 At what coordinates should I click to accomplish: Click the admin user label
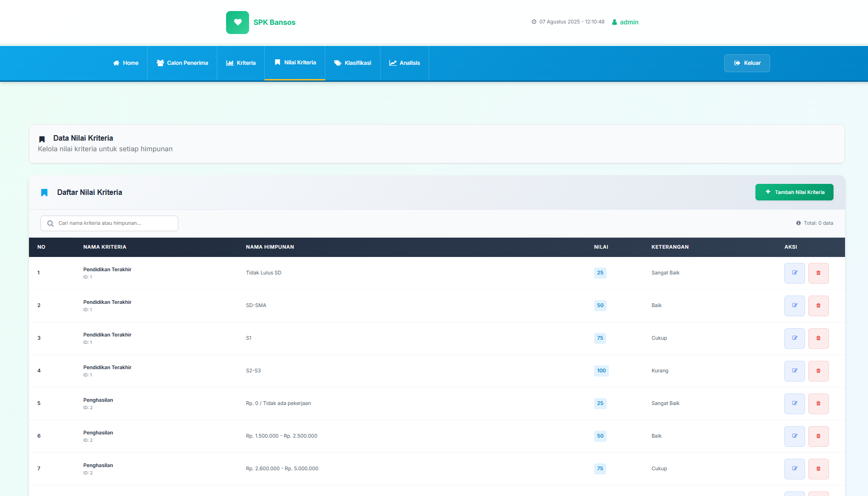coord(625,22)
